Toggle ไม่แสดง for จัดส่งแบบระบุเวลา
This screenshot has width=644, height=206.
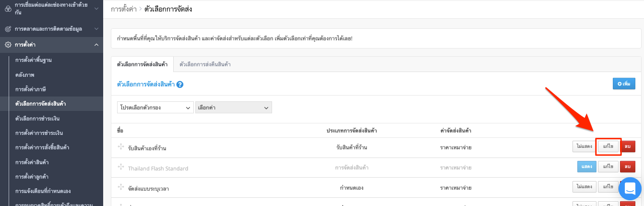(584, 186)
